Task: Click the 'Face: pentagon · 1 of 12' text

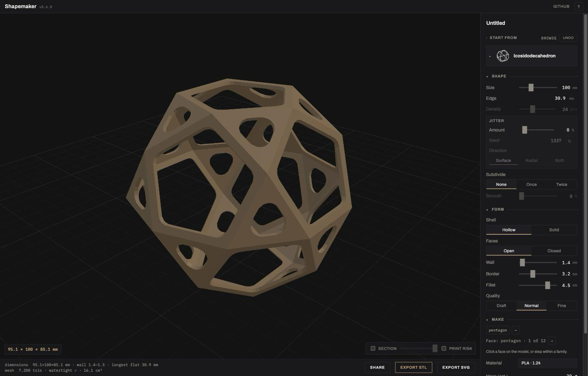Action: click(516, 341)
